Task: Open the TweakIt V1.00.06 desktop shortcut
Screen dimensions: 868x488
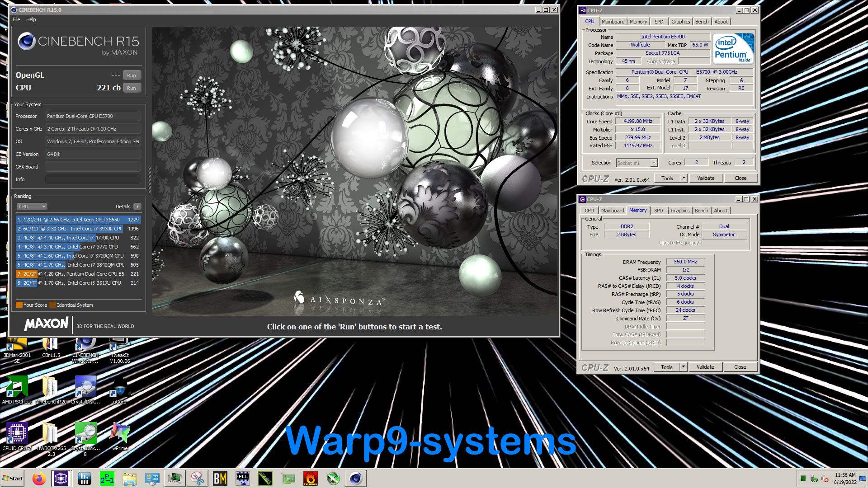Action: coord(120,350)
